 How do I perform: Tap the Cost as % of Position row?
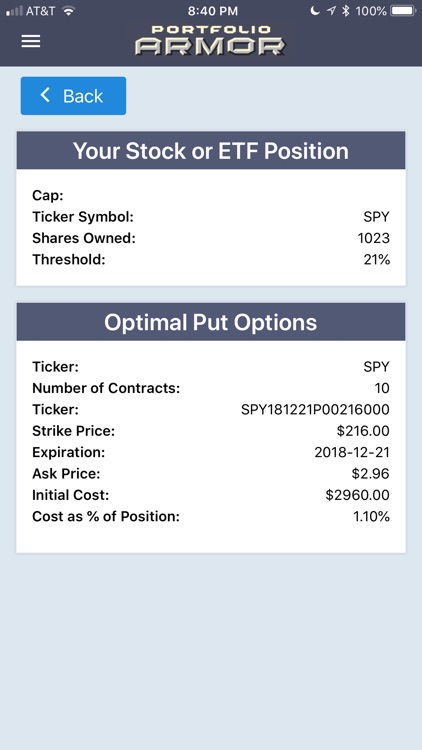[211, 517]
